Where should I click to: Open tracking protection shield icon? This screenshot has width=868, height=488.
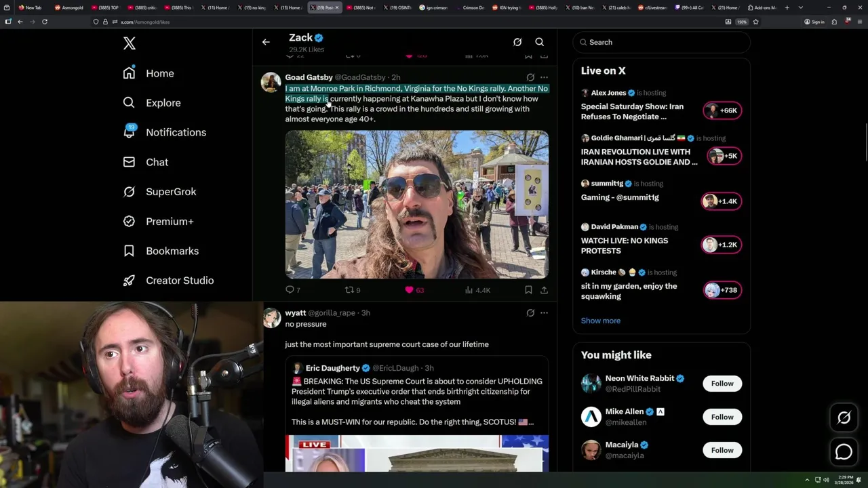[x=96, y=22]
